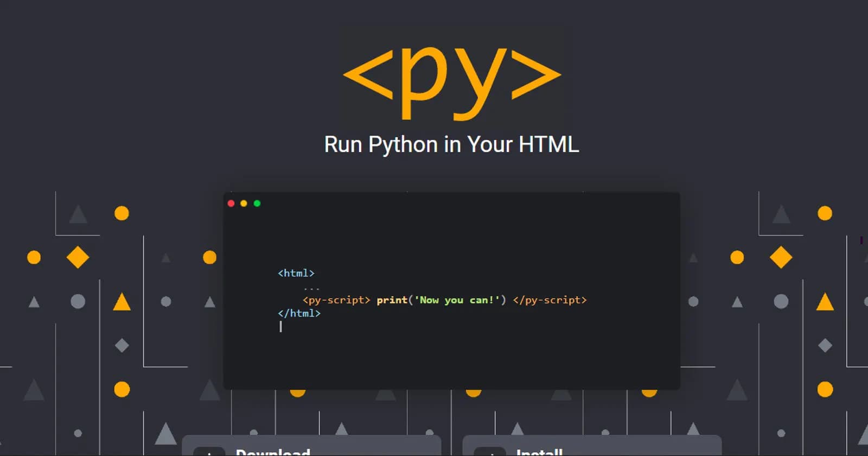Click the 'Run Python in Your HTML' heading
This screenshot has height=456, width=868.
[x=451, y=144]
